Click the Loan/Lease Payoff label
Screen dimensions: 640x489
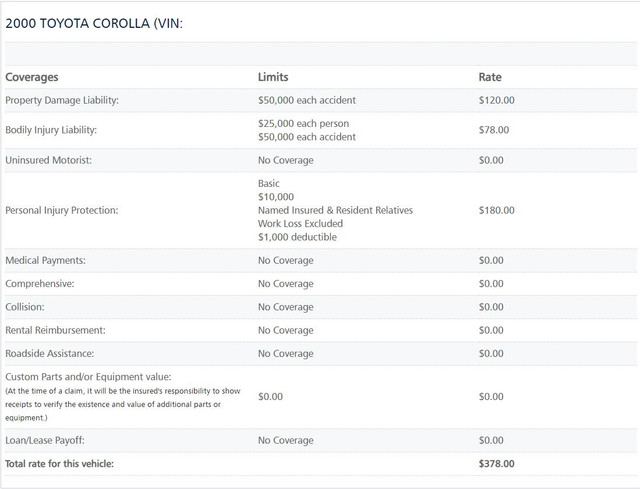(x=45, y=440)
